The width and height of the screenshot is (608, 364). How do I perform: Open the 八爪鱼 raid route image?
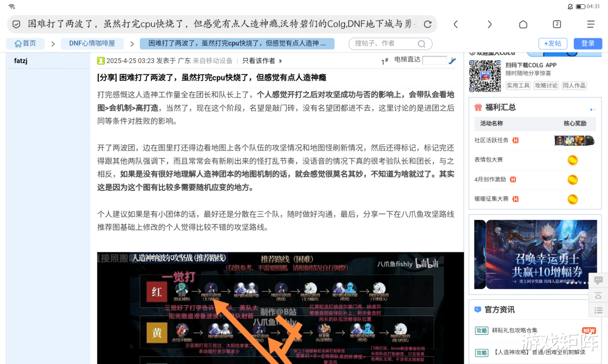(280, 308)
